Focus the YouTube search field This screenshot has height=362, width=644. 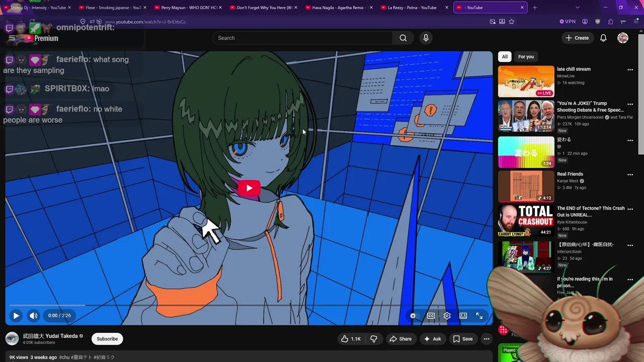pyautogui.click(x=302, y=38)
